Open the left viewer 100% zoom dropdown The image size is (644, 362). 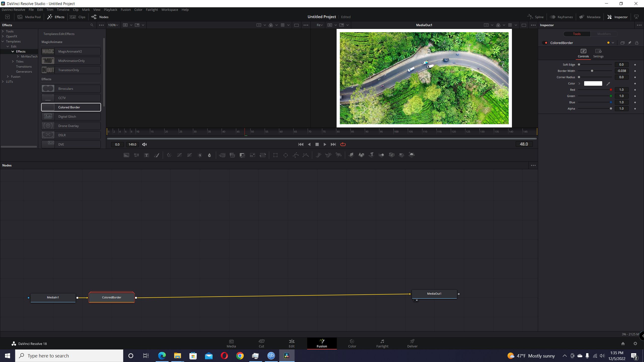click(x=113, y=25)
